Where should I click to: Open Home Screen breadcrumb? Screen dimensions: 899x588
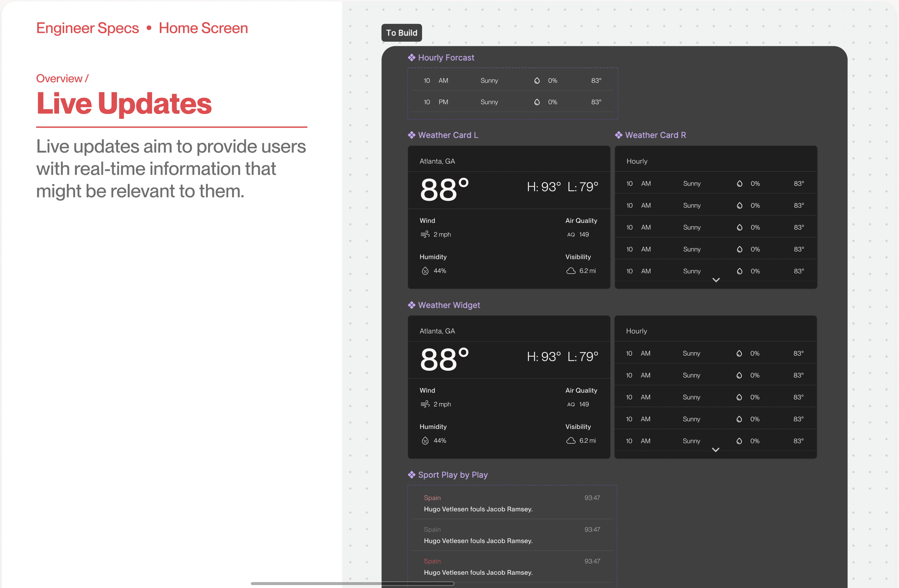pos(203,28)
